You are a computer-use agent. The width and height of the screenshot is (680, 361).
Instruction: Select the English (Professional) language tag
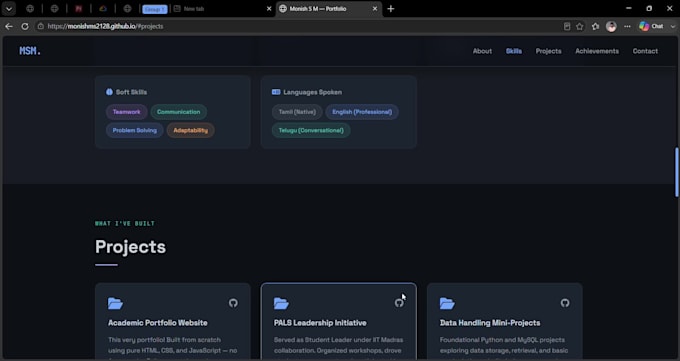tap(362, 112)
